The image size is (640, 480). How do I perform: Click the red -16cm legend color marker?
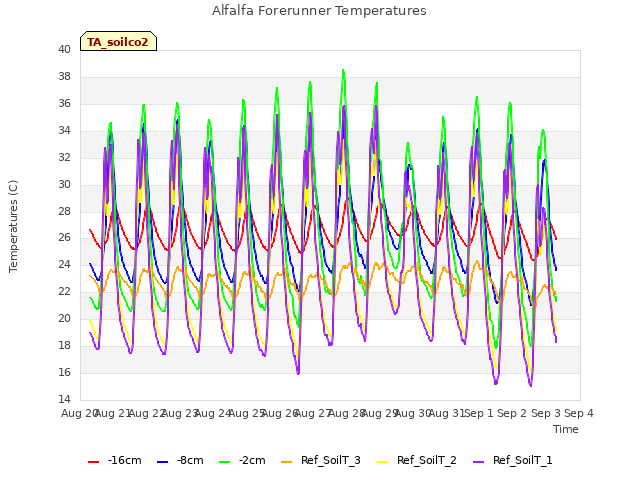(93, 462)
